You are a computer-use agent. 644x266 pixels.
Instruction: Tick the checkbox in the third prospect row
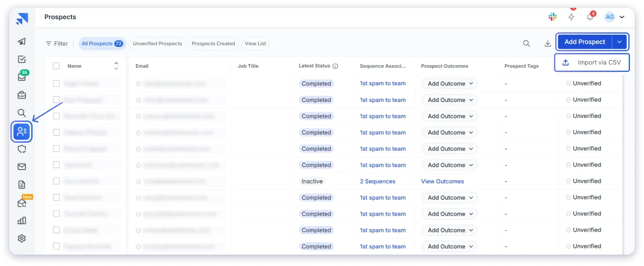point(56,116)
